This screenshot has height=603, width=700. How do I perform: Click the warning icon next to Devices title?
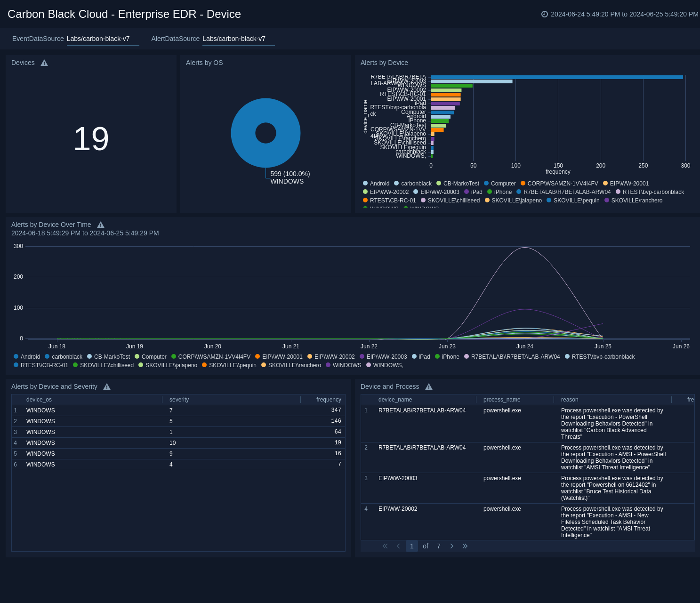tap(44, 63)
